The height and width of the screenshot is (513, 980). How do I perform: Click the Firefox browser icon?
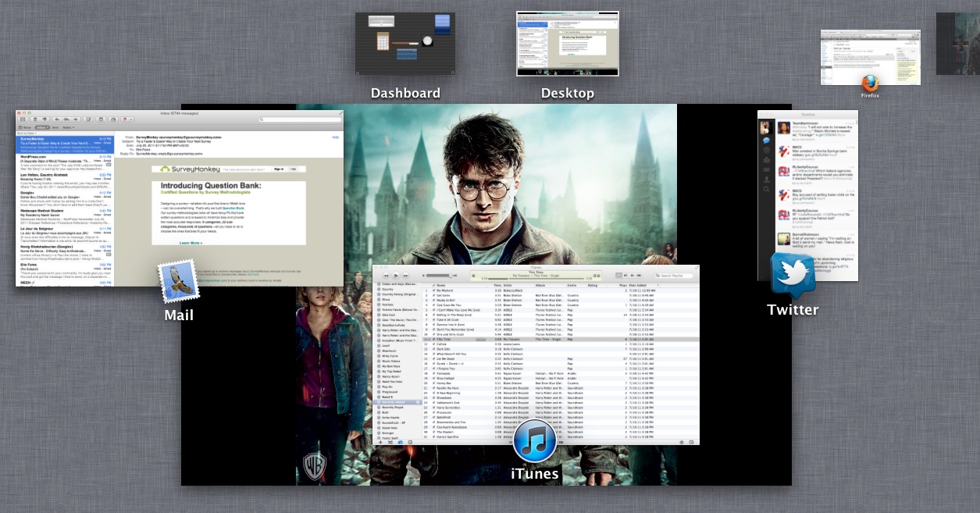tap(870, 83)
